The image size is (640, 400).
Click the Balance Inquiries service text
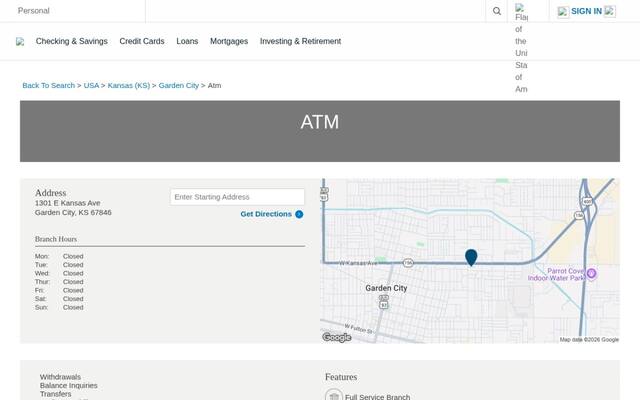pos(69,385)
